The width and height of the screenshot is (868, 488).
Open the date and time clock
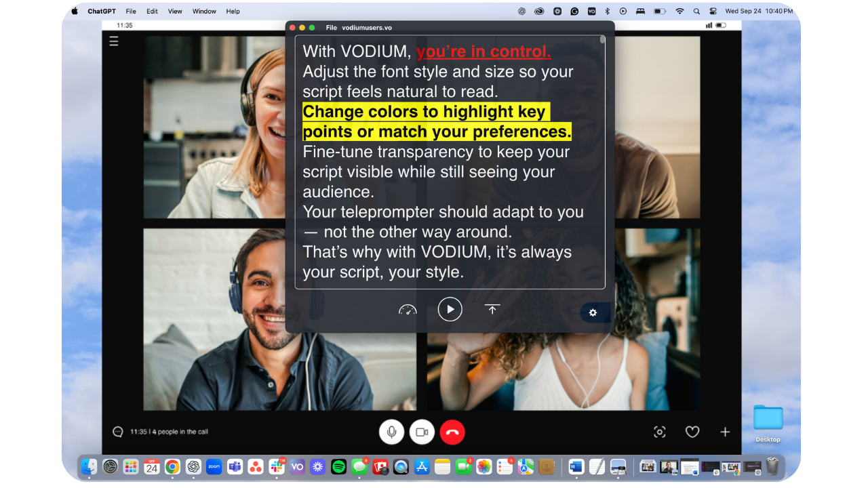759,11
